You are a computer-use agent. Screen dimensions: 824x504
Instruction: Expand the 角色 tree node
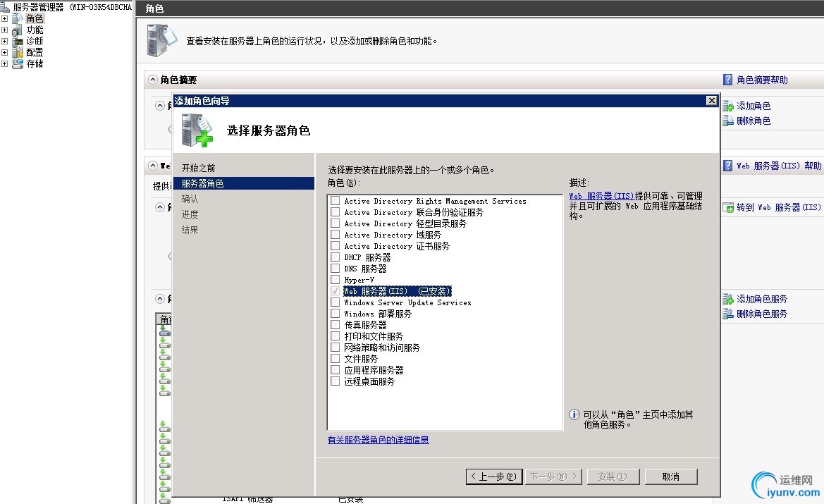click(x=5, y=18)
